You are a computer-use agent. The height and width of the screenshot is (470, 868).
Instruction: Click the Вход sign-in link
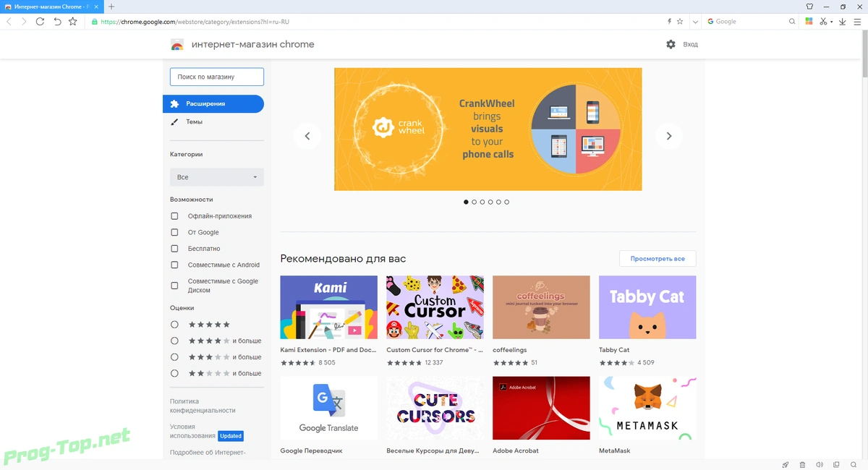691,45
